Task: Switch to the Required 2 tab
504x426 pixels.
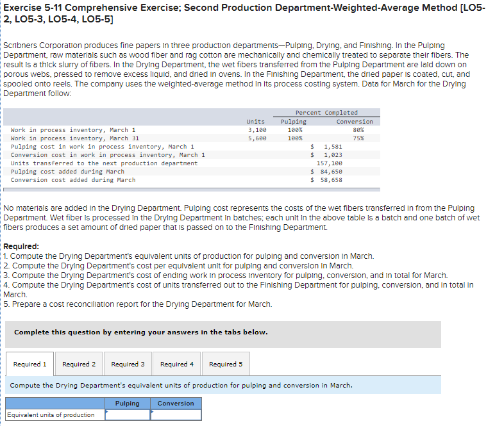Action: [x=79, y=364]
